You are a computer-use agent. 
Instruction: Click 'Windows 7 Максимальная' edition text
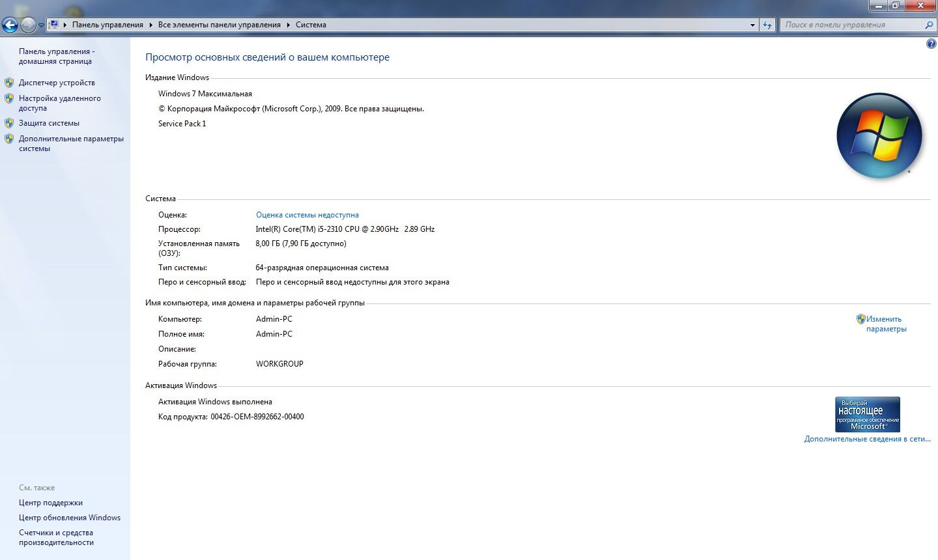click(205, 94)
